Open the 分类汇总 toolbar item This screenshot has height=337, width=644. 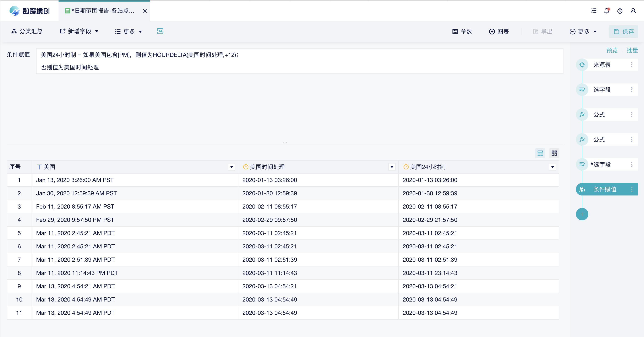point(27,31)
